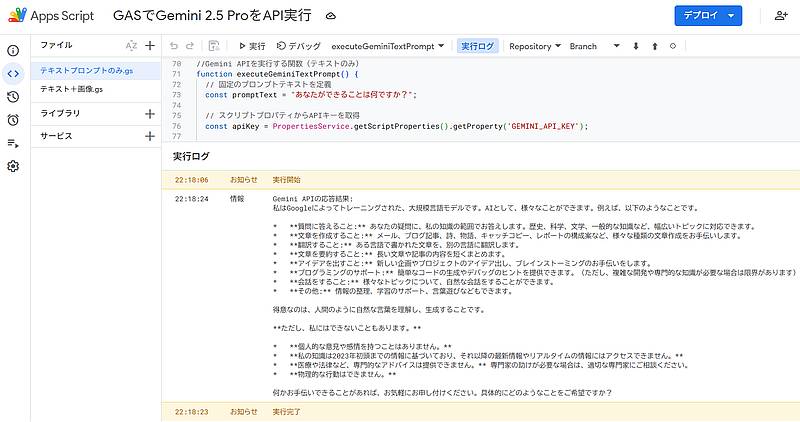Viewport: 800px width, 422px height.
Task: Click the A-Z sort files icon
Action: point(131,45)
